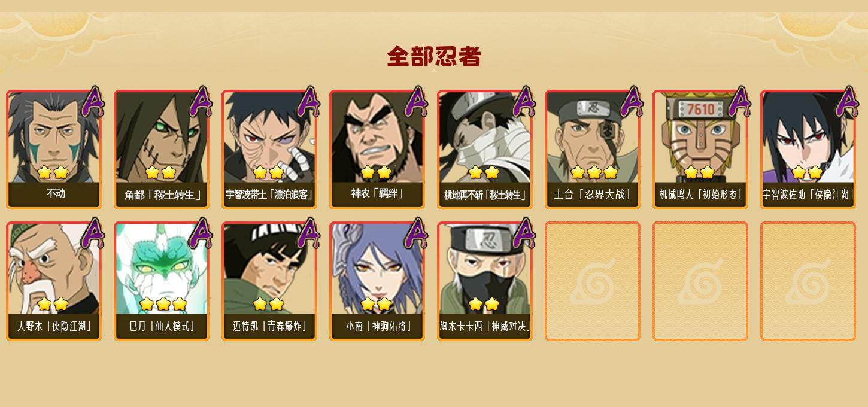Click the 神农「羁绊」 ninja card
The height and width of the screenshot is (407, 868).
coord(377,150)
